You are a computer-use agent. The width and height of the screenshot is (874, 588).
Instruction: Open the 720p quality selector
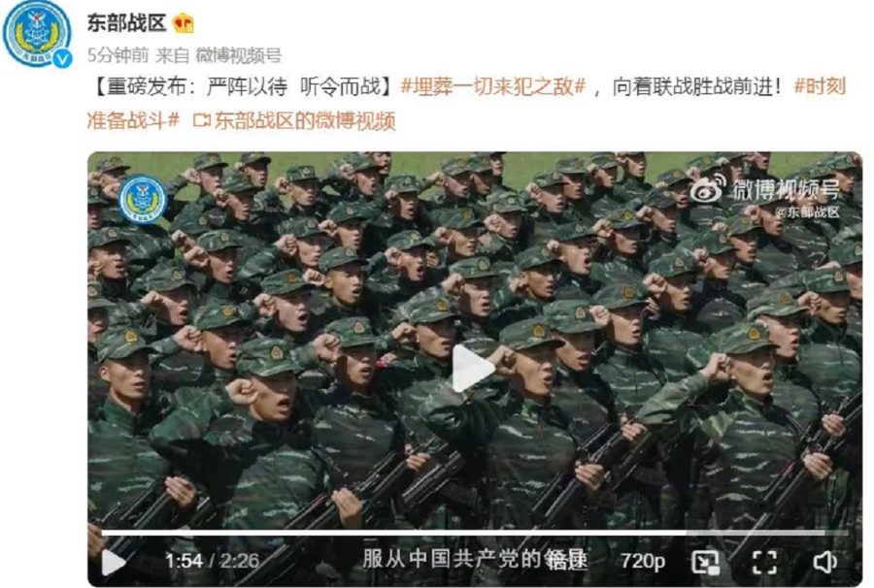643,561
